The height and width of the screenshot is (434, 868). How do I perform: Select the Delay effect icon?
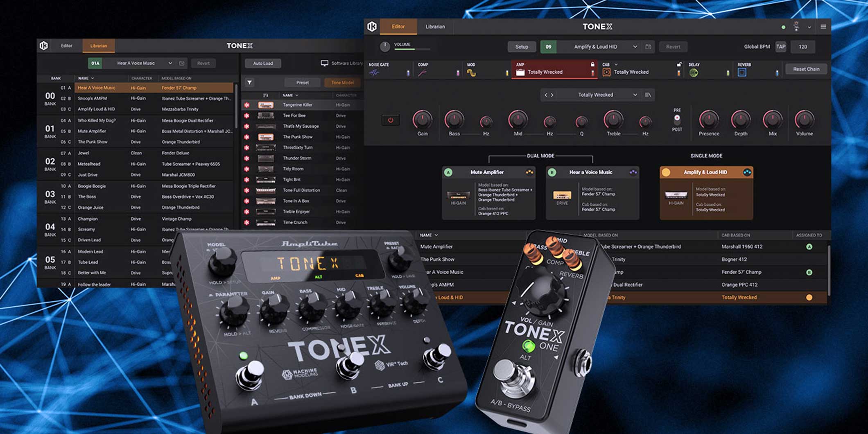pos(693,73)
